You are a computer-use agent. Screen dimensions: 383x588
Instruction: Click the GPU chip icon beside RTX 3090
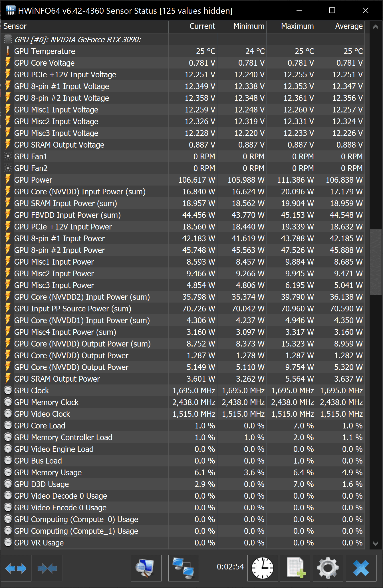[x=8, y=39]
